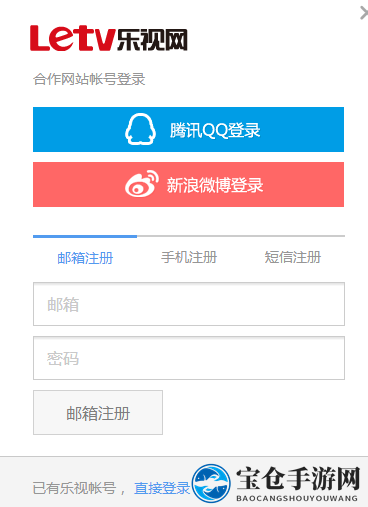The image size is (368, 507).
Task: Click the 合作网站帐号登录 heading
Action: point(89,79)
